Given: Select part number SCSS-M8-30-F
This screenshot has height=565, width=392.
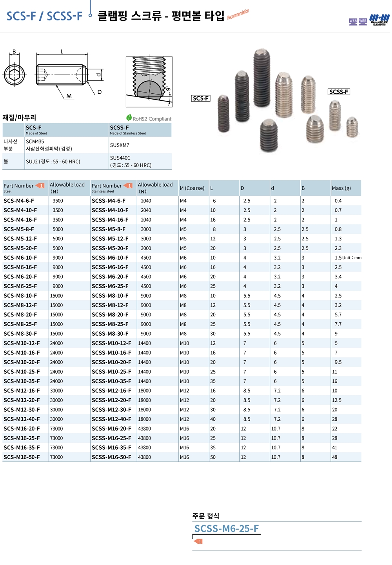Looking at the screenshot, I should [110, 334].
